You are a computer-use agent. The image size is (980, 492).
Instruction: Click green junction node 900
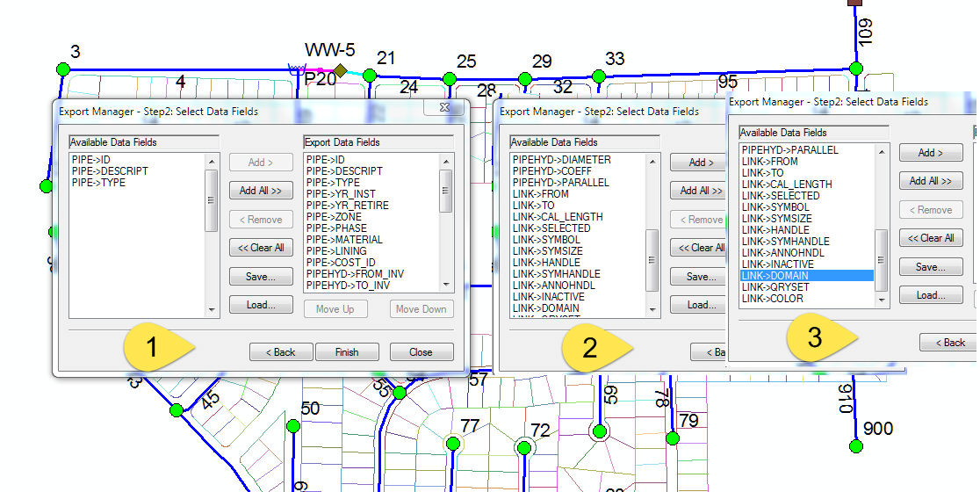tap(856, 445)
